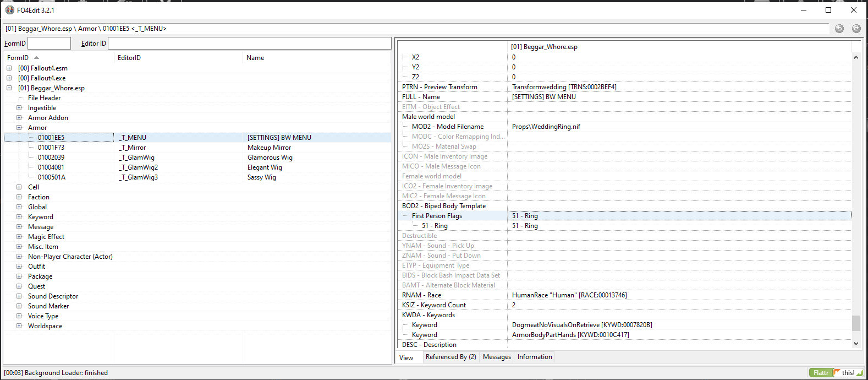The height and width of the screenshot is (380, 868).
Task: Select the Misc. Item group label
Action: [x=43, y=247]
